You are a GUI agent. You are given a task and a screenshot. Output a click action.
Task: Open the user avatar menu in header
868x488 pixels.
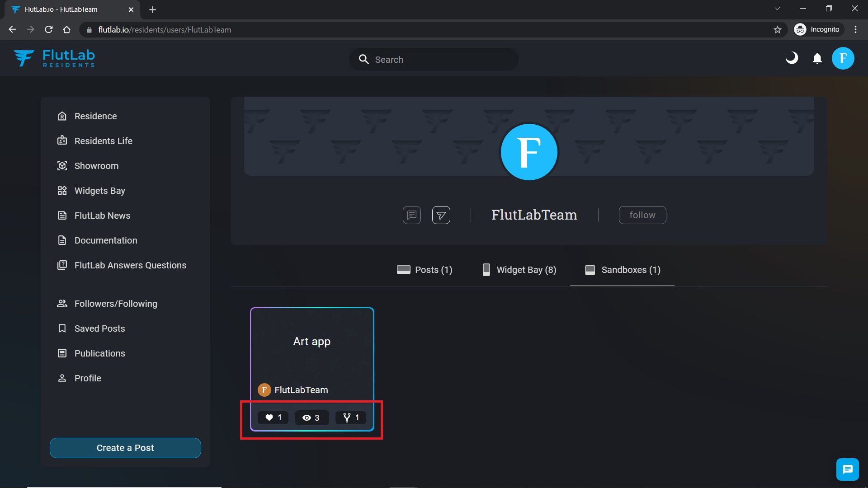pos(843,58)
